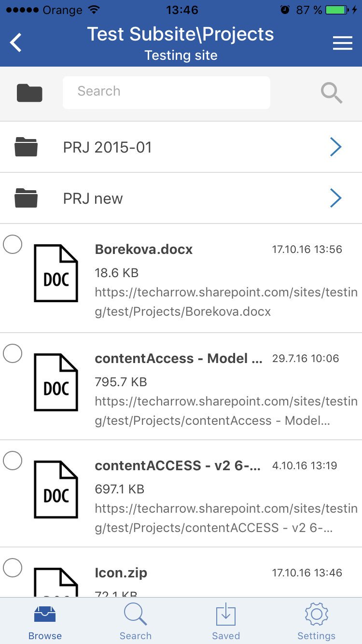Tap the folder icon beside search field
Screen dimensions: 362x644
tap(29, 93)
